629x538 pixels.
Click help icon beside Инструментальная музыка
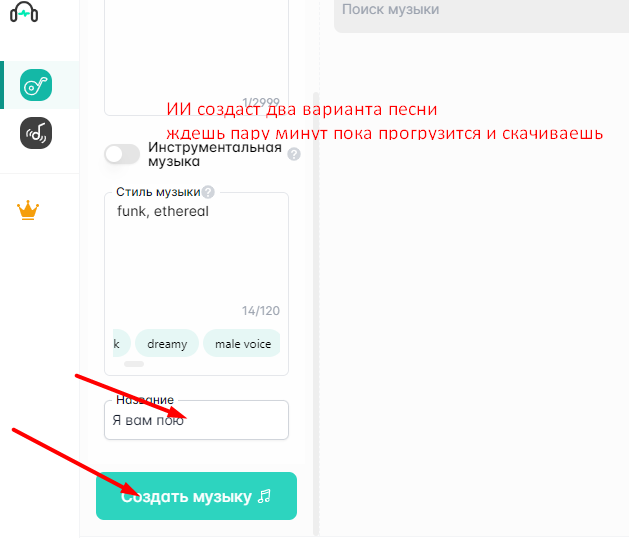point(294,154)
